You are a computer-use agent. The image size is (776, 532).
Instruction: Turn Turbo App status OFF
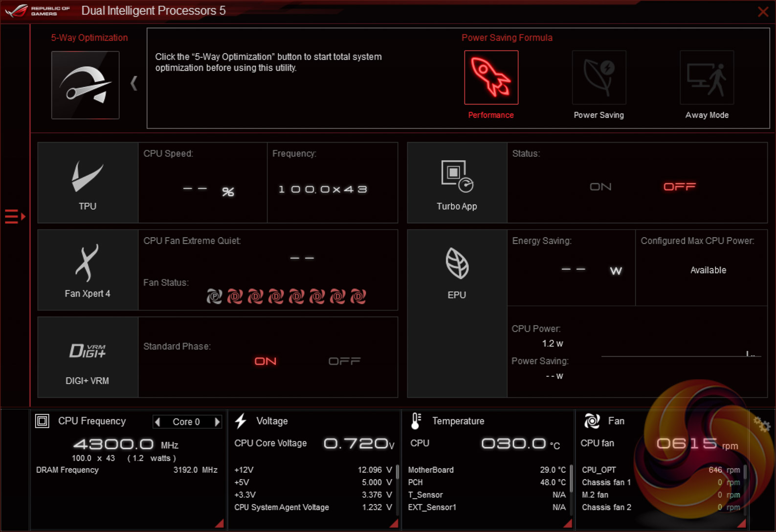point(679,187)
